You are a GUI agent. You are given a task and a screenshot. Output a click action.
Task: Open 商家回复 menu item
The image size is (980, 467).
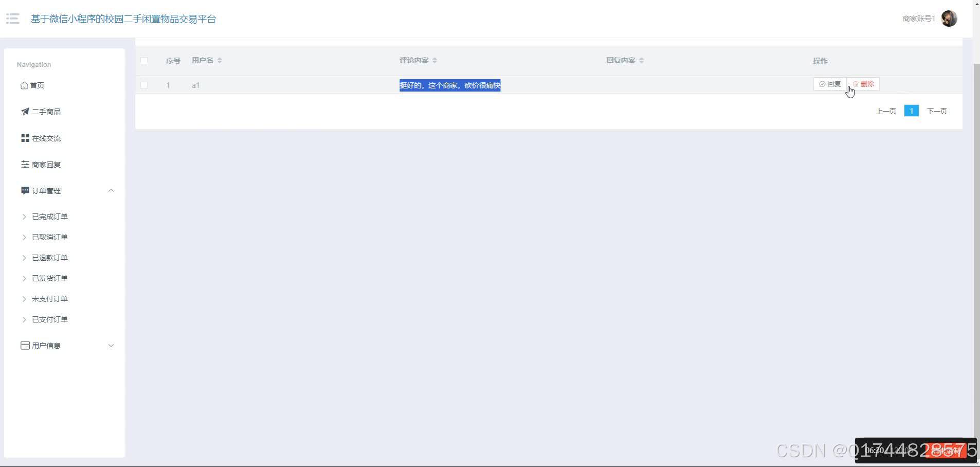(x=46, y=165)
